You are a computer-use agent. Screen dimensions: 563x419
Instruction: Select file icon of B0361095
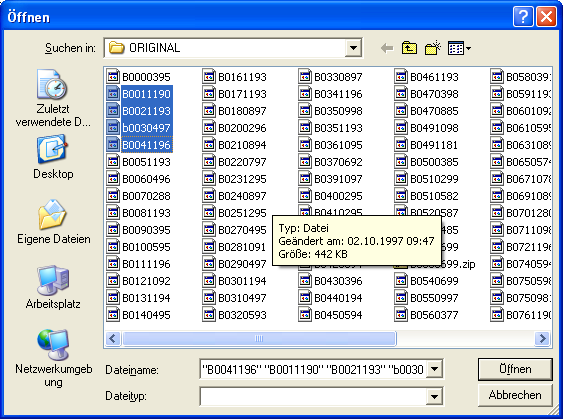coord(305,145)
